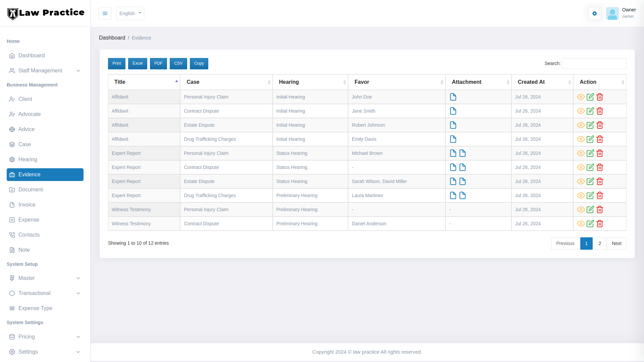The image size is (644, 362).
Task: Open Hearing in the sidebar
Action: click(28, 160)
